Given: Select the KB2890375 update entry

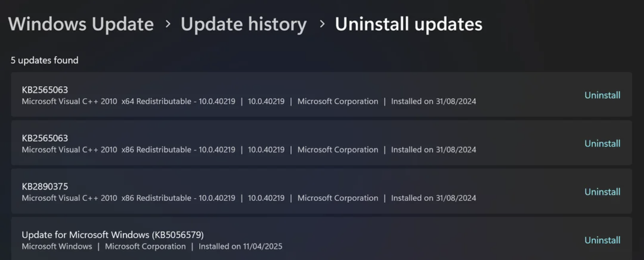Looking at the screenshot, I should [x=267, y=191].
